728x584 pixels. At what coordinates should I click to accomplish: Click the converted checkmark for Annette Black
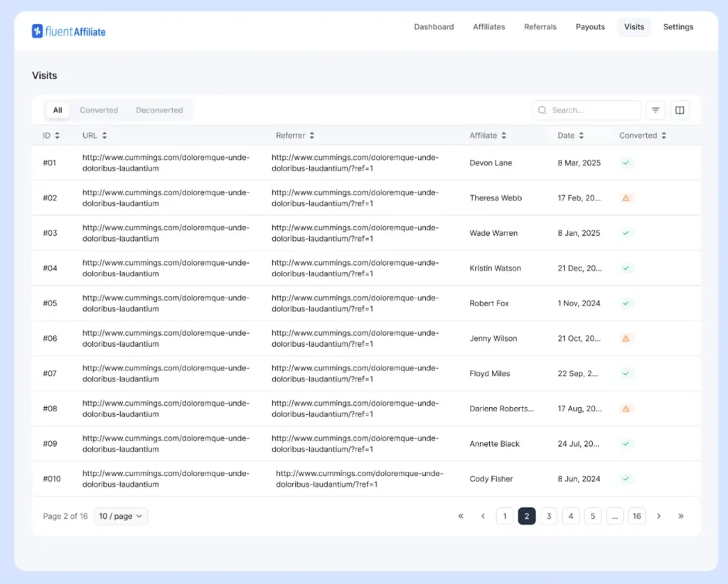(626, 444)
